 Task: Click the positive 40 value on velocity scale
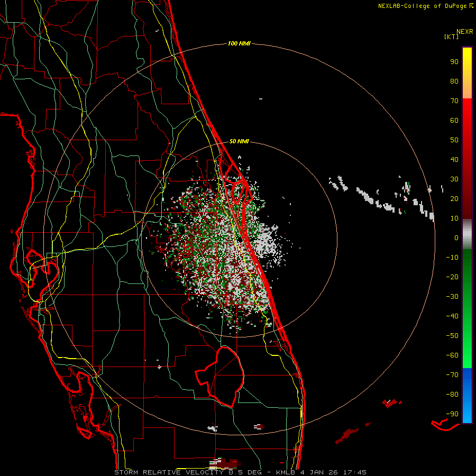pyautogui.click(x=454, y=160)
